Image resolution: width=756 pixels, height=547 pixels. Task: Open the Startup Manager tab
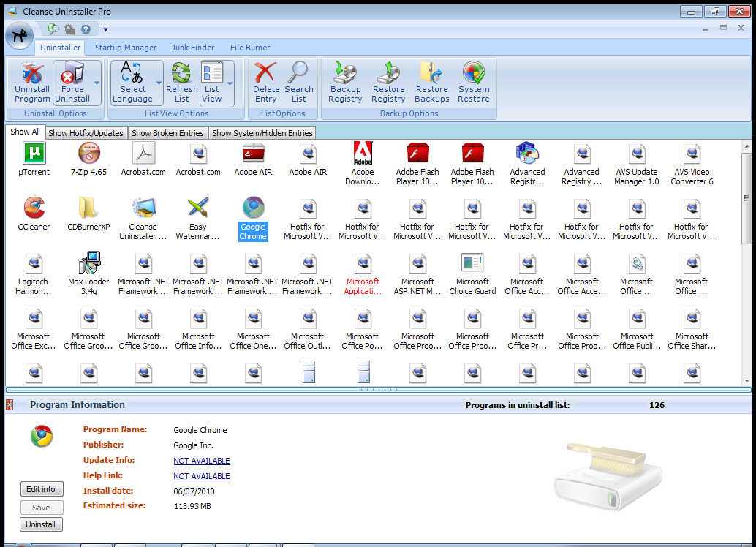[126, 48]
